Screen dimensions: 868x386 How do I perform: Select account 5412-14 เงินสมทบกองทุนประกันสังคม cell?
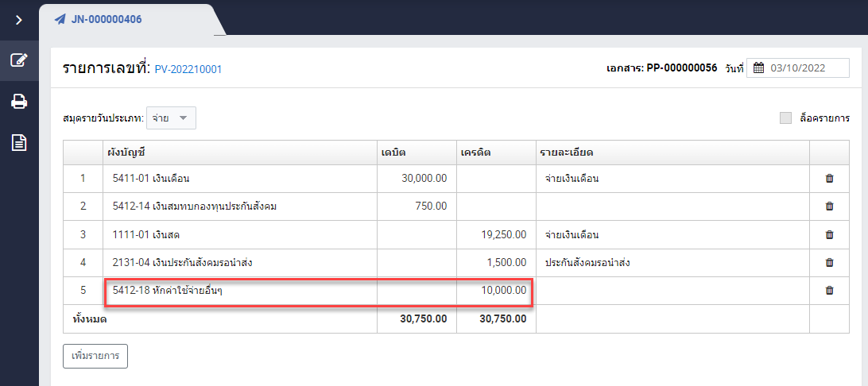(240, 207)
